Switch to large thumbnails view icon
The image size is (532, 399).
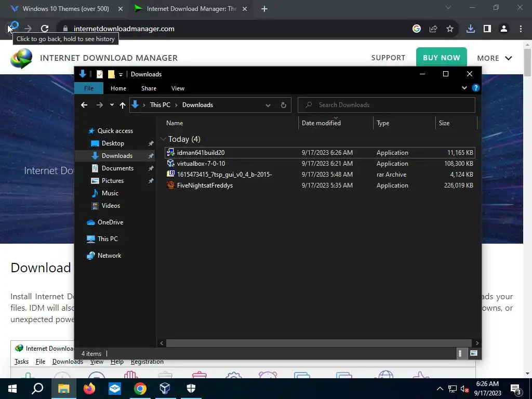pyautogui.click(x=474, y=353)
